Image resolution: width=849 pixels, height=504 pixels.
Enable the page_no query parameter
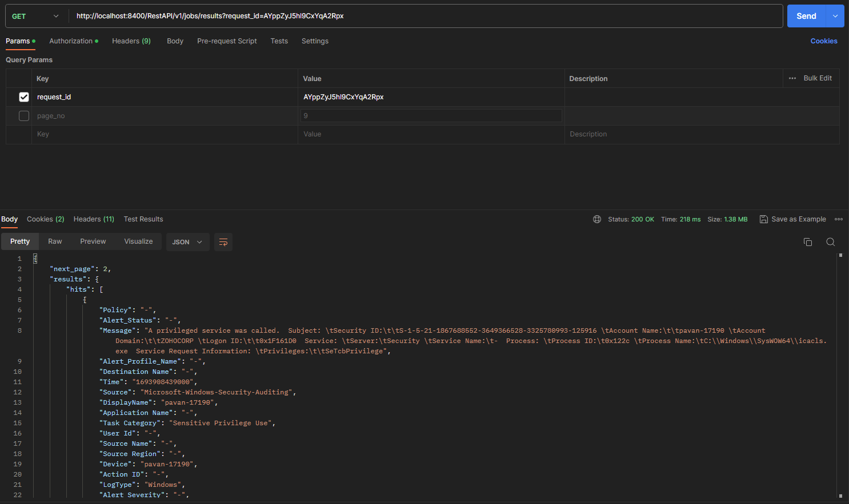click(x=23, y=116)
